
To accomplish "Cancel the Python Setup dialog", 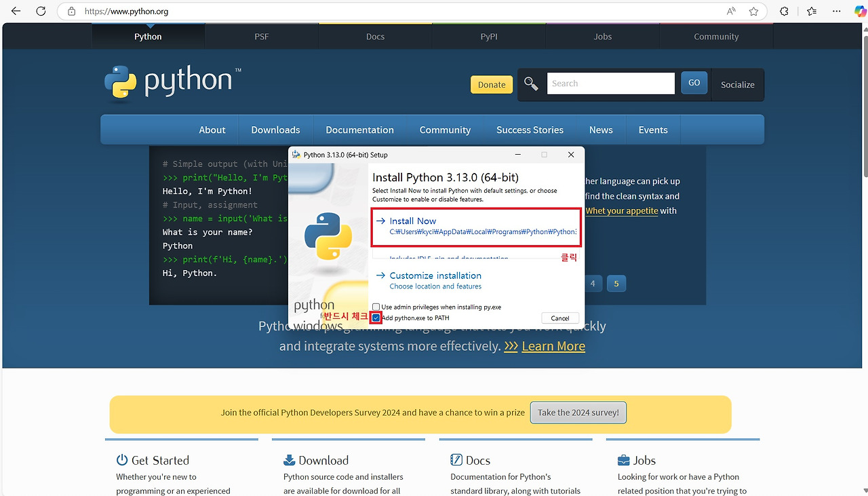I will point(560,318).
